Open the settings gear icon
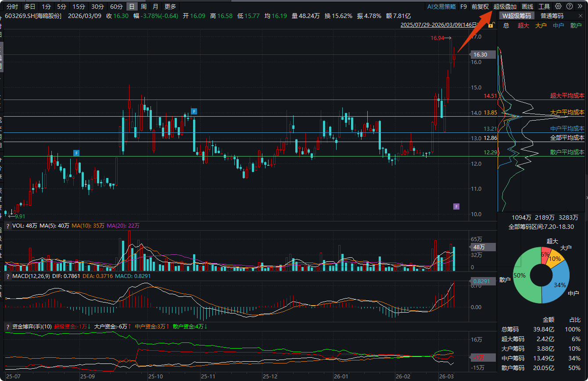Viewport: 588px width, 381px height. coord(558,7)
